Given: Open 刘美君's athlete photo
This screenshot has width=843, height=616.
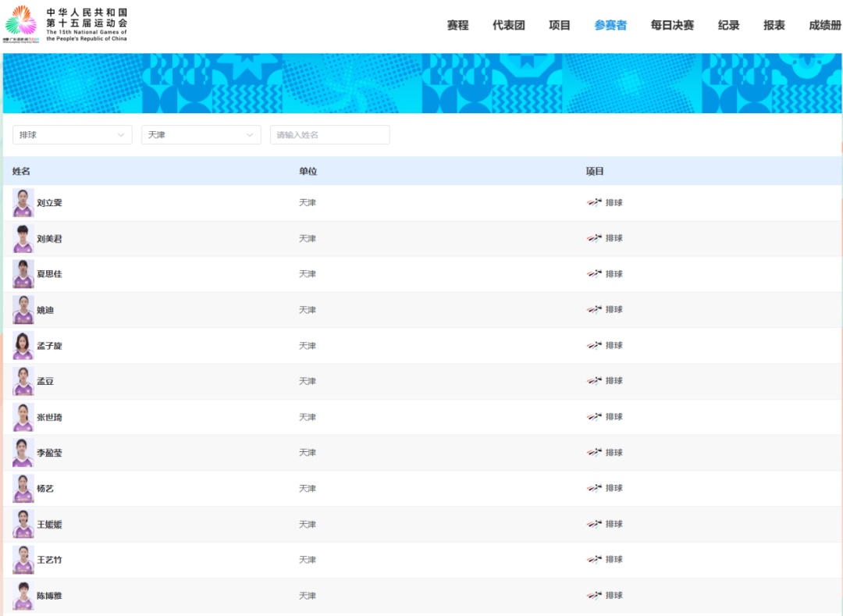Looking at the screenshot, I should point(23,239).
